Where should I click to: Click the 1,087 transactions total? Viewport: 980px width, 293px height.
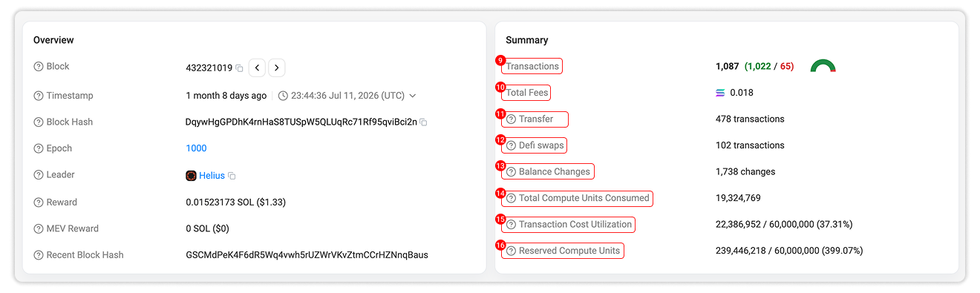(x=727, y=66)
